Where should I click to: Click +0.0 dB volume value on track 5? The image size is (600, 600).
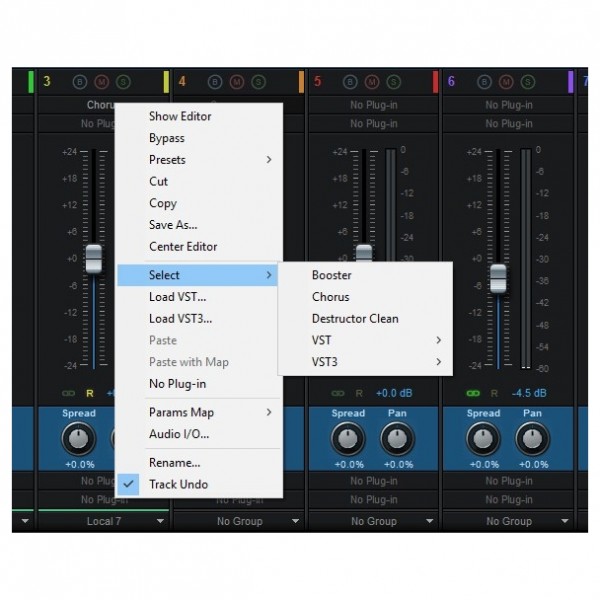tap(394, 393)
